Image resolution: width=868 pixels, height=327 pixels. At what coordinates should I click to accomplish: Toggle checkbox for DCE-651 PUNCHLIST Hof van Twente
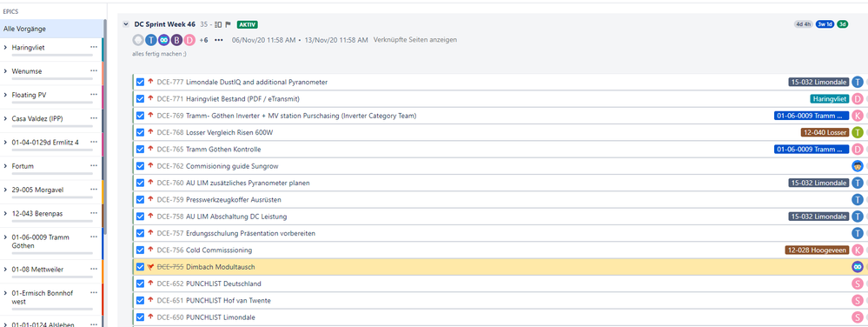141,300
